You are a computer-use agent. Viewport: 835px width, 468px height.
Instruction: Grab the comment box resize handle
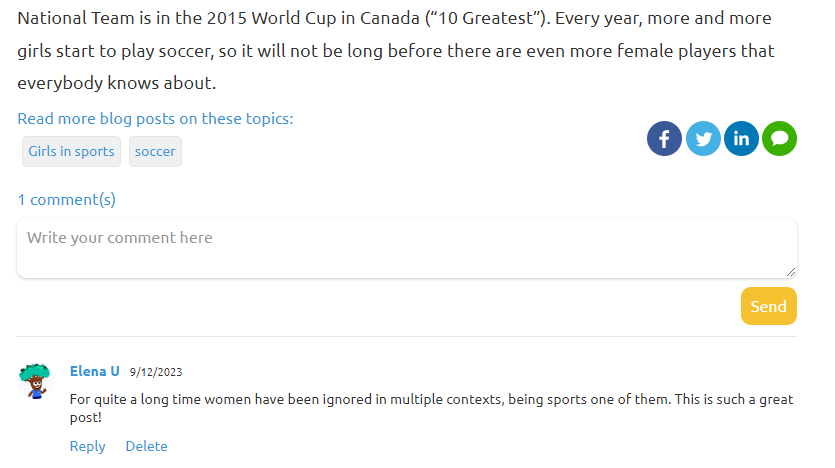click(791, 271)
